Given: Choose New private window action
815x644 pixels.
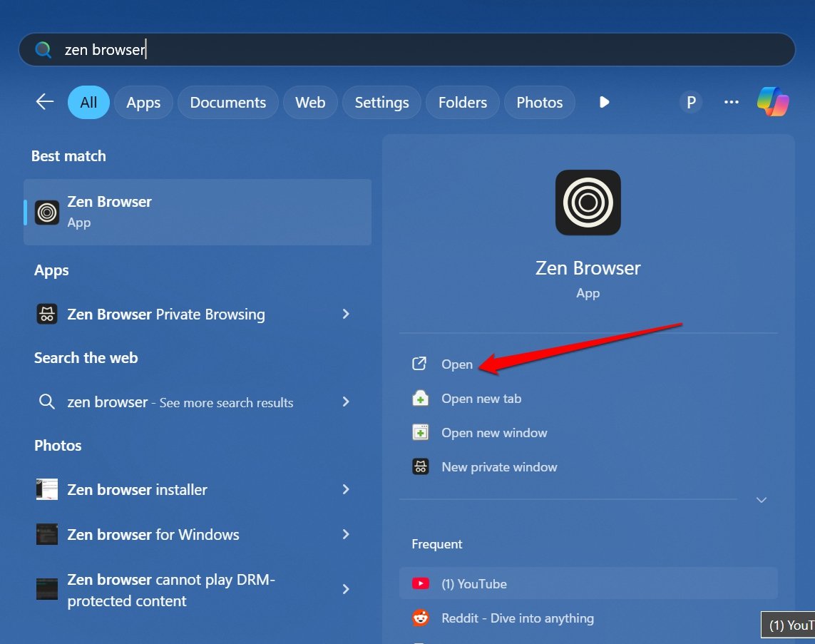Looking at the screenshot, I should [500, 467].
